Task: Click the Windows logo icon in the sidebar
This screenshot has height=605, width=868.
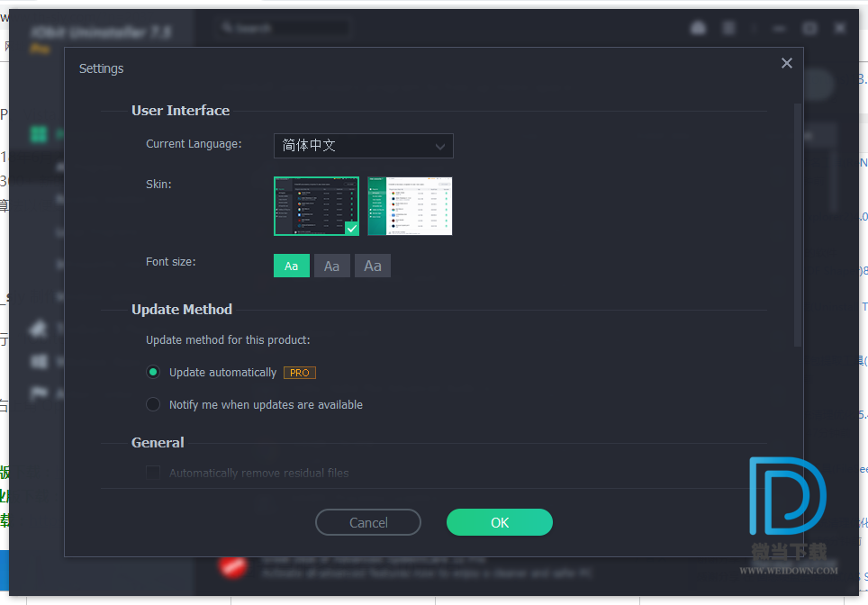Action: pos(38,362)
